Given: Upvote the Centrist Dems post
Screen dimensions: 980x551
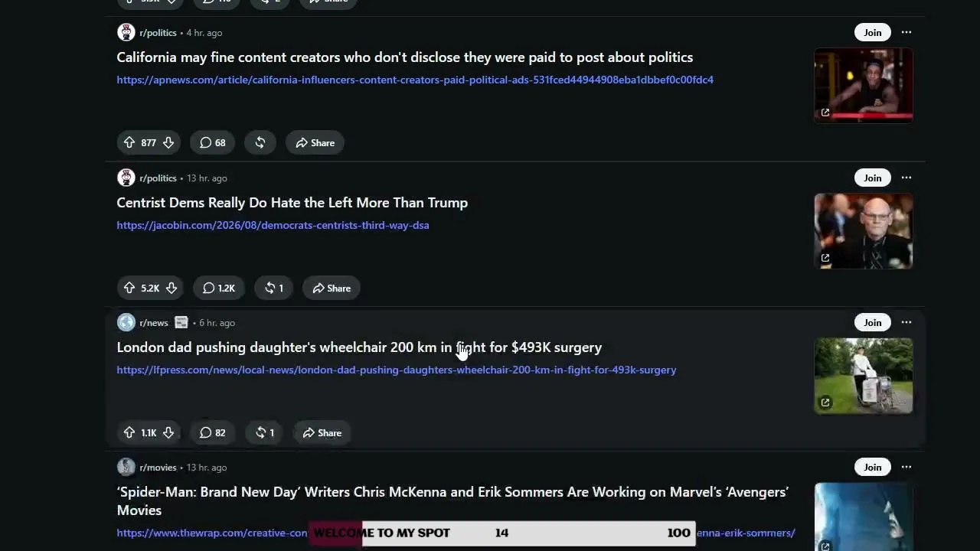Looking at the screenshot, I should (129, 288).
